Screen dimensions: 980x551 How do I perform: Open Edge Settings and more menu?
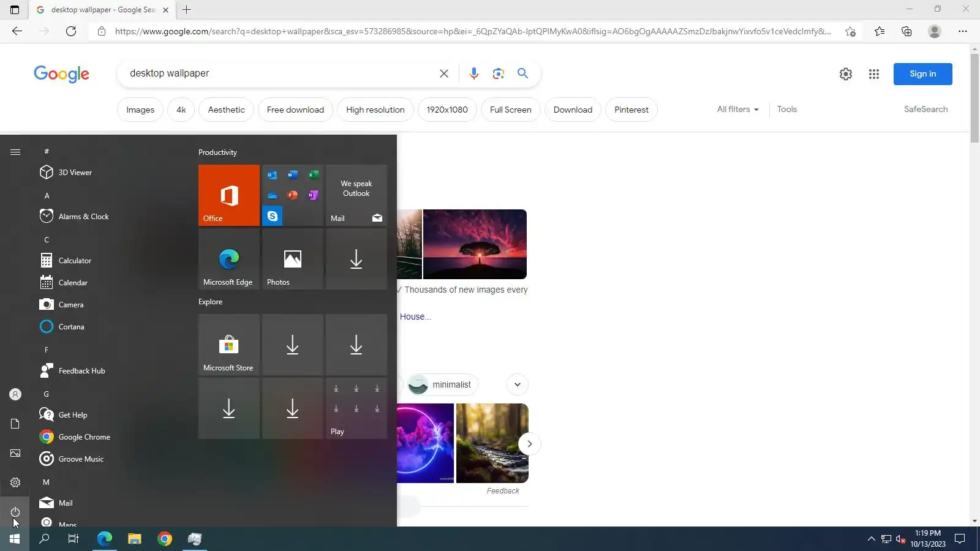[x=963, y=31]
